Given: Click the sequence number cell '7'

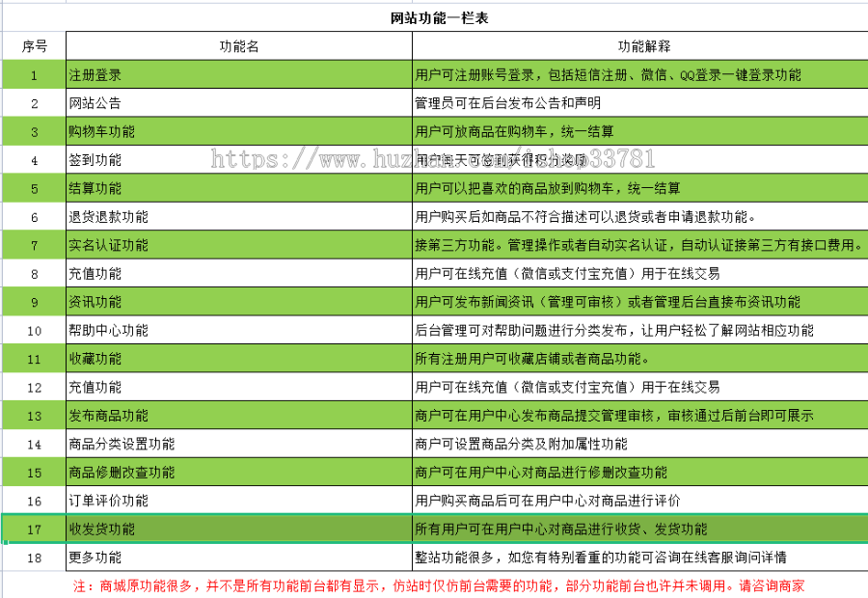Looking at the screenshot, I should [35, 245].
